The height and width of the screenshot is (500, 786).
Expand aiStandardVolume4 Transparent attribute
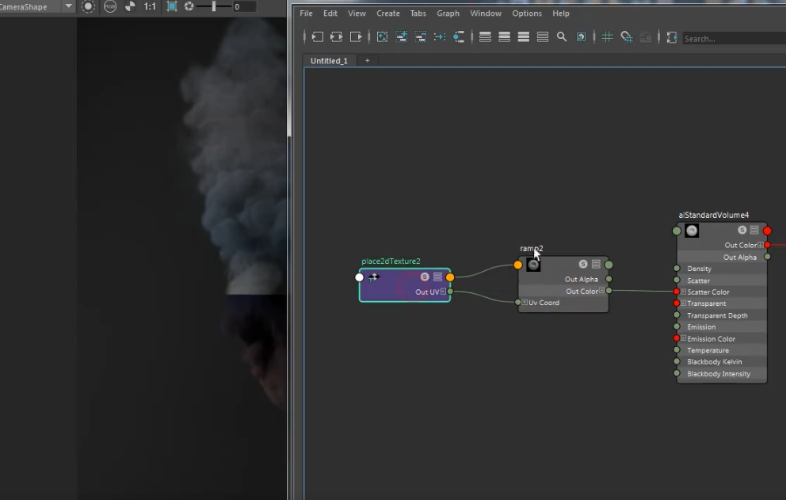click(x=683, y=303)
